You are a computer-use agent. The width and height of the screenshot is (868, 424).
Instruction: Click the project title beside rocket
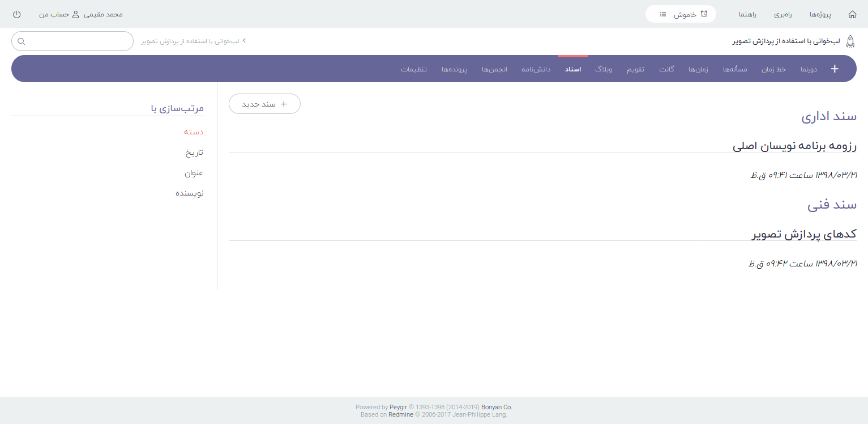[x=786, y=41]
